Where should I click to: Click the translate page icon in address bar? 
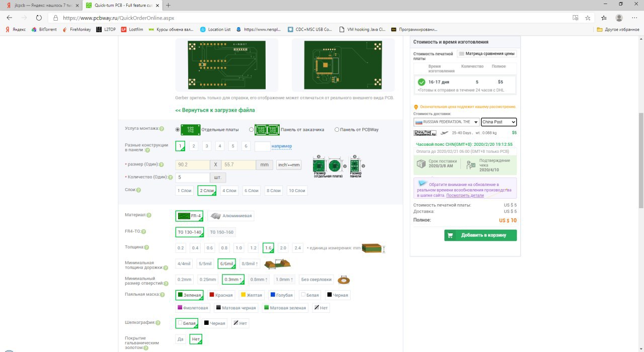[575, 17]
